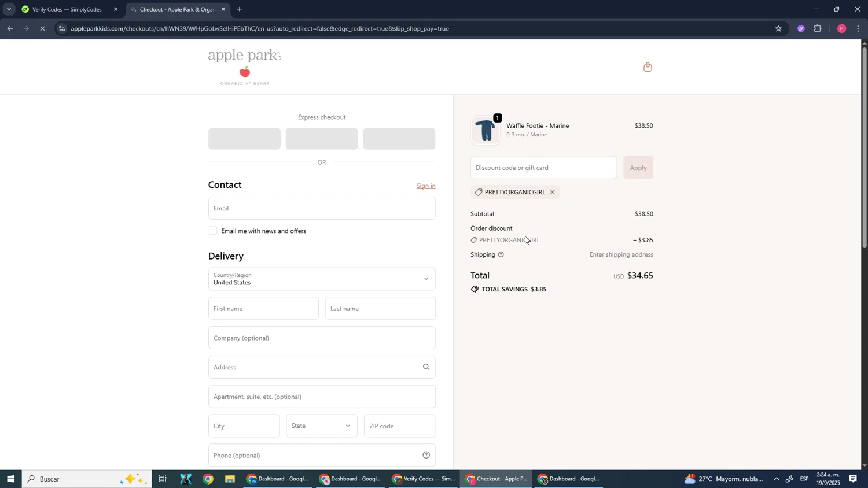The width and height of the screenshot is (868, 488).
Task: Open the Waffle Footie product thumbnail
Action: coord(485,130)
